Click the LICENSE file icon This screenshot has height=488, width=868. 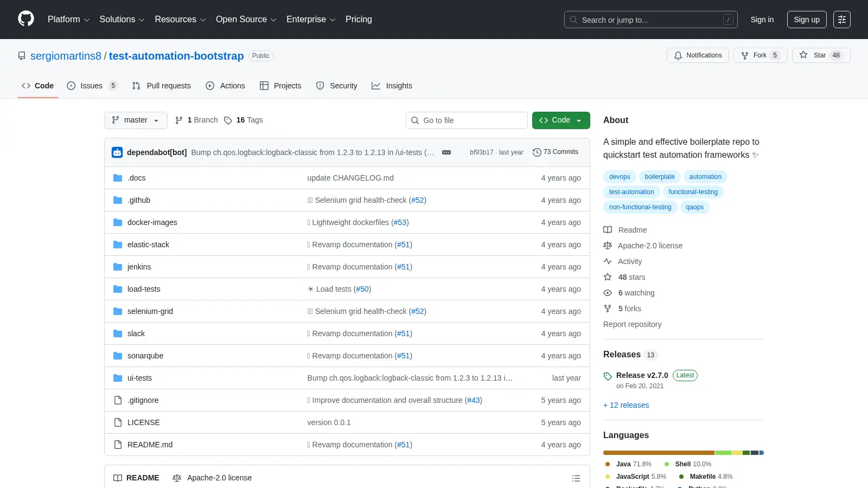coord(118,422)
